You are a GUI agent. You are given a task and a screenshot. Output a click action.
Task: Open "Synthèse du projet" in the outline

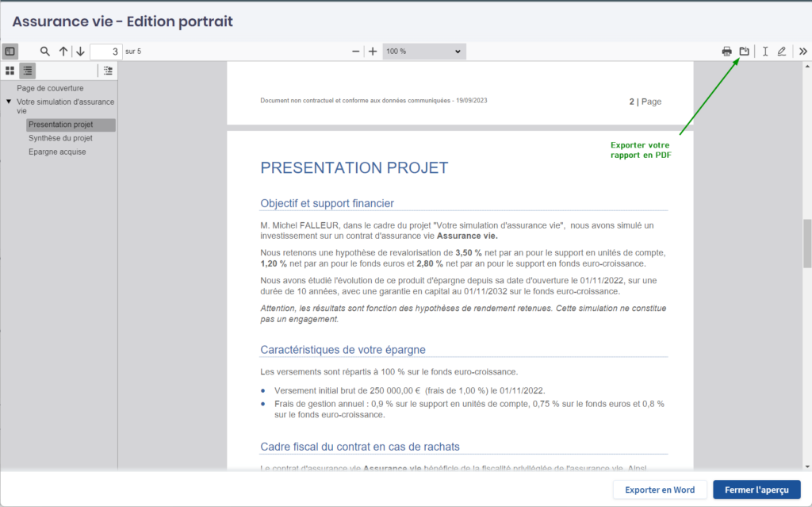[x=60, y=138]
